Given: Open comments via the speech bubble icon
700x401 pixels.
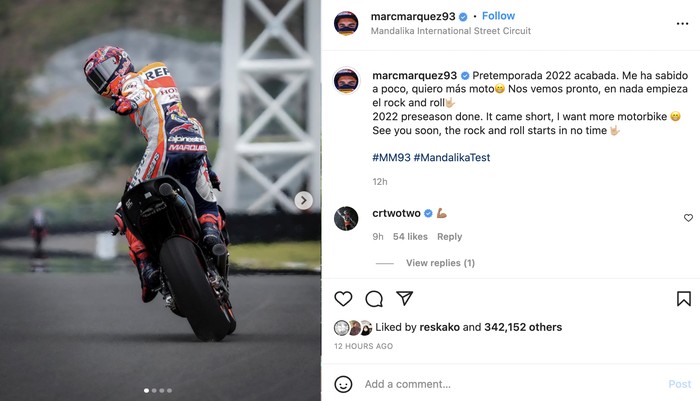Looking at the screenshot, I should (x=374, y=298).
